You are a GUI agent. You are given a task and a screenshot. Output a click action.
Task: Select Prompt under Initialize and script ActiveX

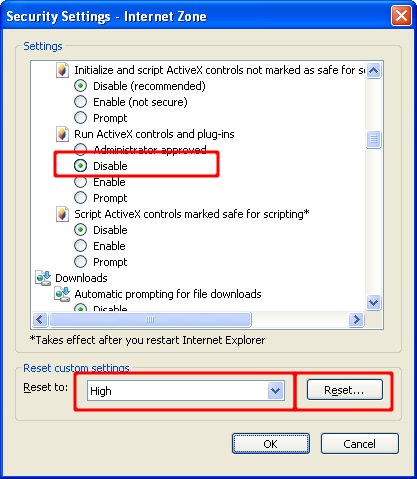tap(80, 118)
